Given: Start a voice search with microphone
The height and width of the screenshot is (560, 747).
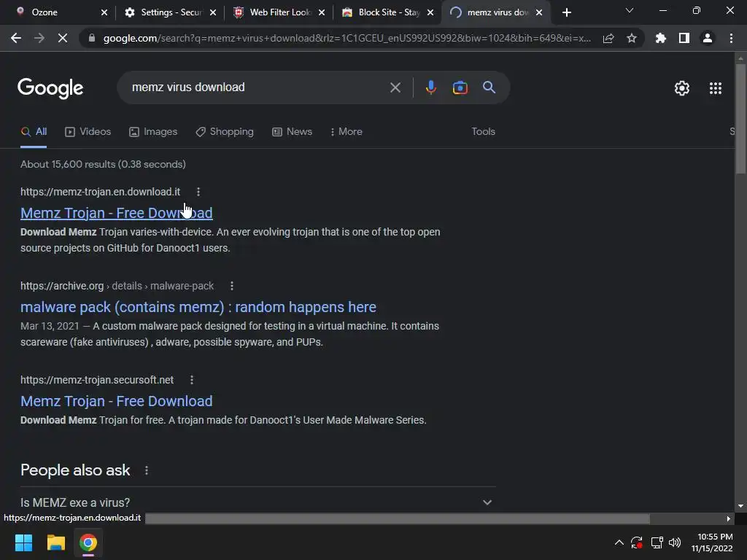Looking at the screenshot, I should point(430,87).
